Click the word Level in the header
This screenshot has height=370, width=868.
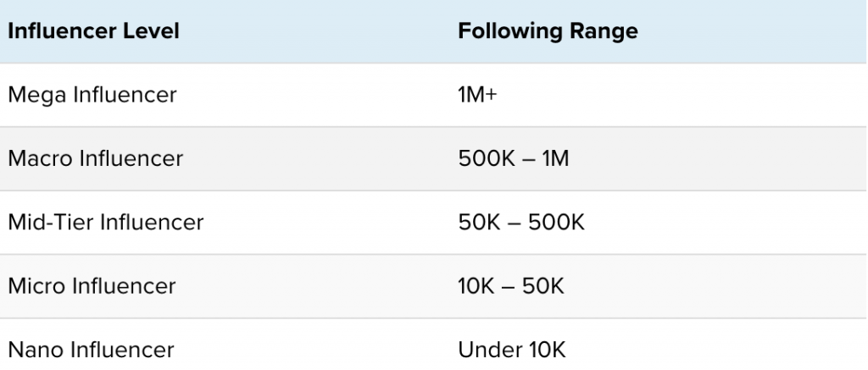click(x=153, y=31)
